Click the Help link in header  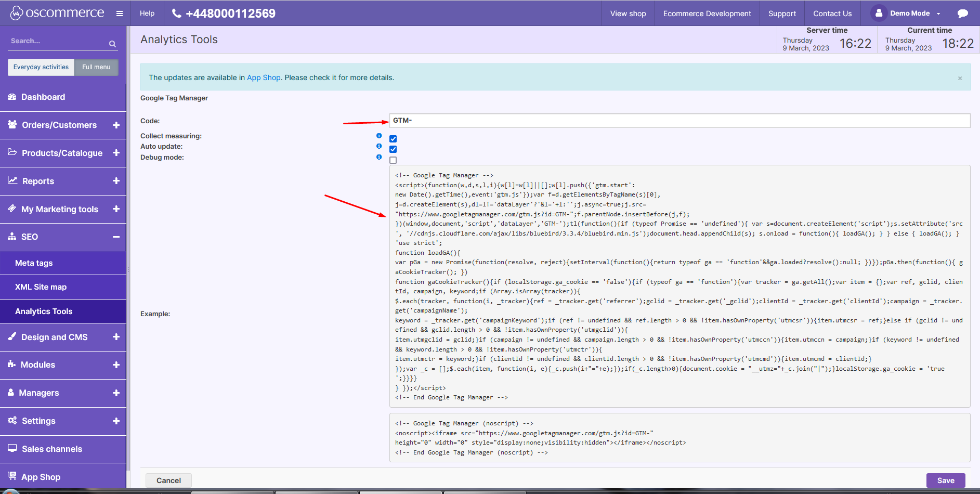(147, 14)
